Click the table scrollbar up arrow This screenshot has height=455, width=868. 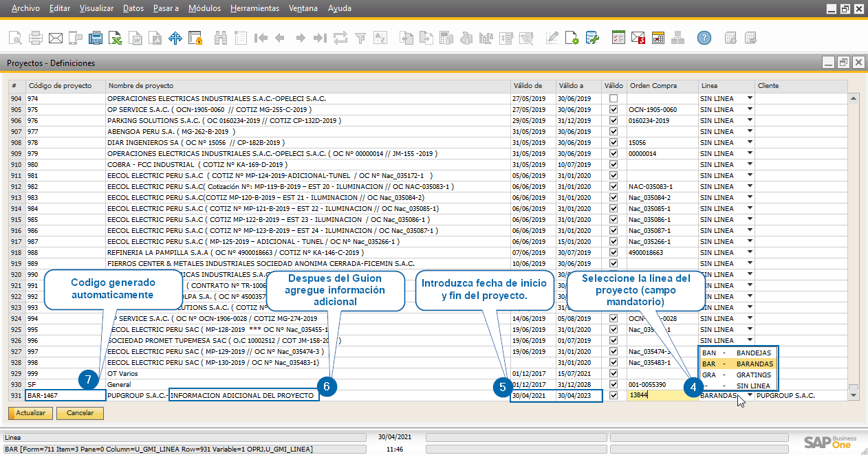[854, 98]
